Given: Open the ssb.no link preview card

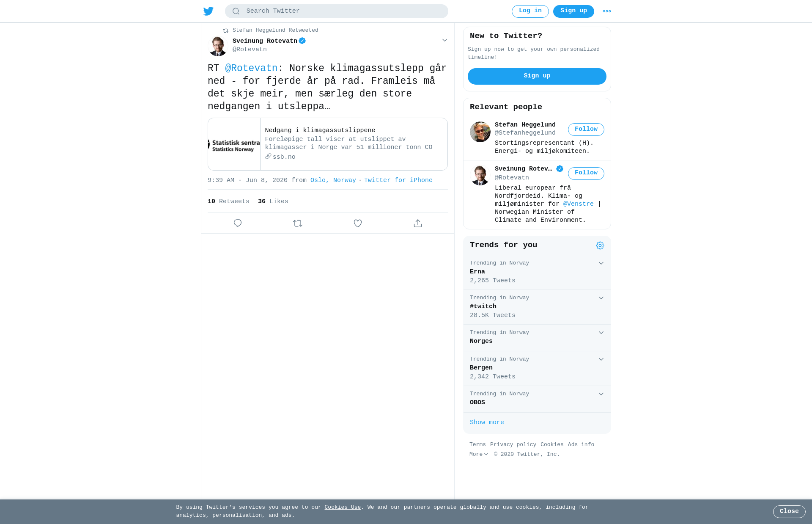Looking at the screenshot, I should point(328,144).
